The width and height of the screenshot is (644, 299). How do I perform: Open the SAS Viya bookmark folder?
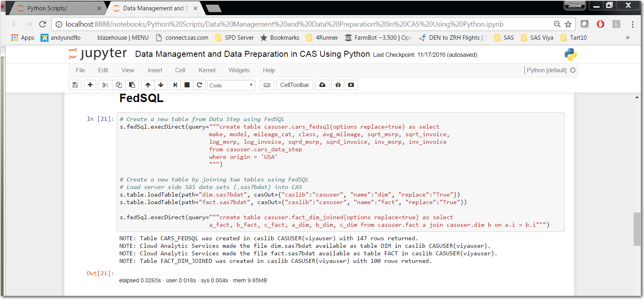click(537, 38)
